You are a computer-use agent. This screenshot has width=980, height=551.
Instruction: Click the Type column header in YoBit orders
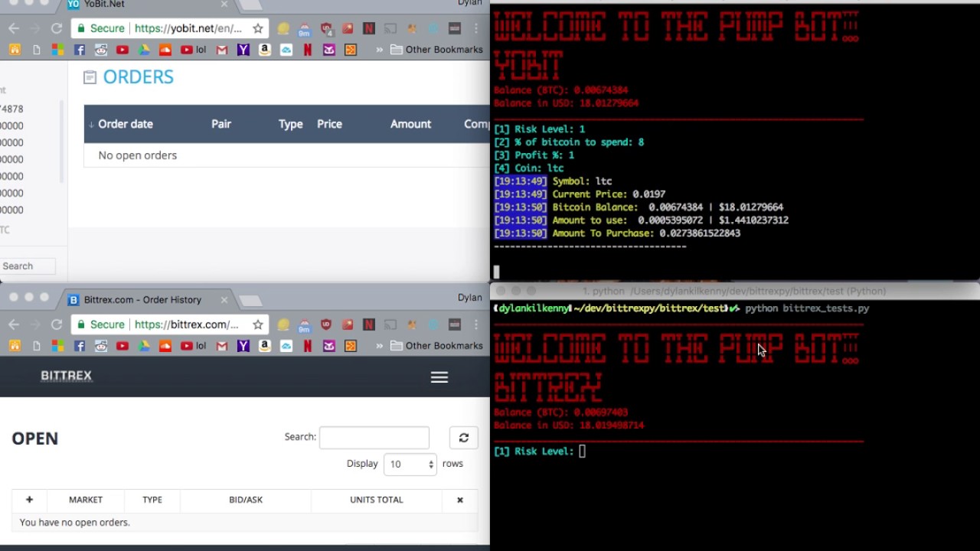290,124
